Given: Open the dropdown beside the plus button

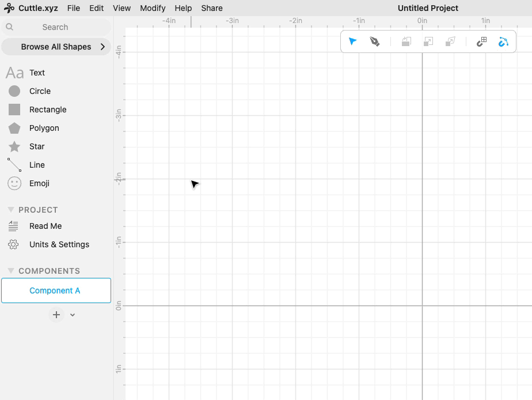Looking at the screenshot, I should tap(72, 315).
